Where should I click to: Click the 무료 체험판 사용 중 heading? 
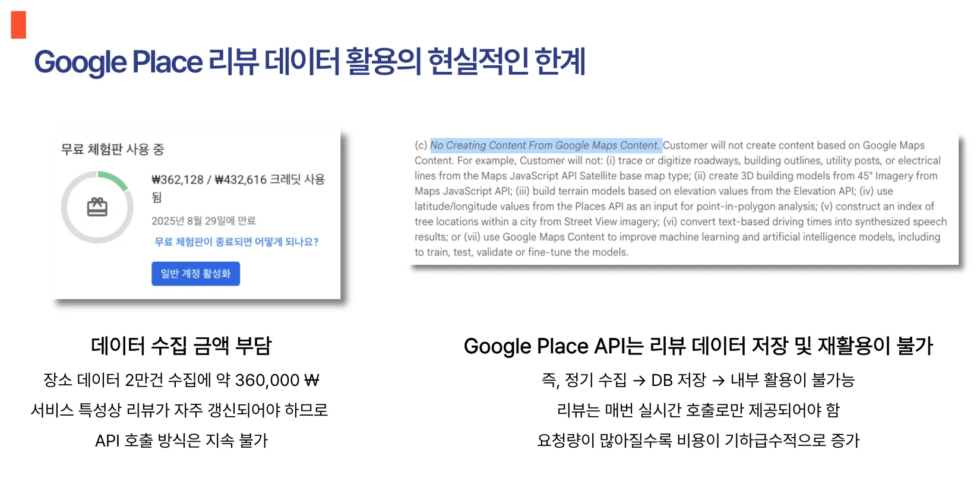coord(112,149)
